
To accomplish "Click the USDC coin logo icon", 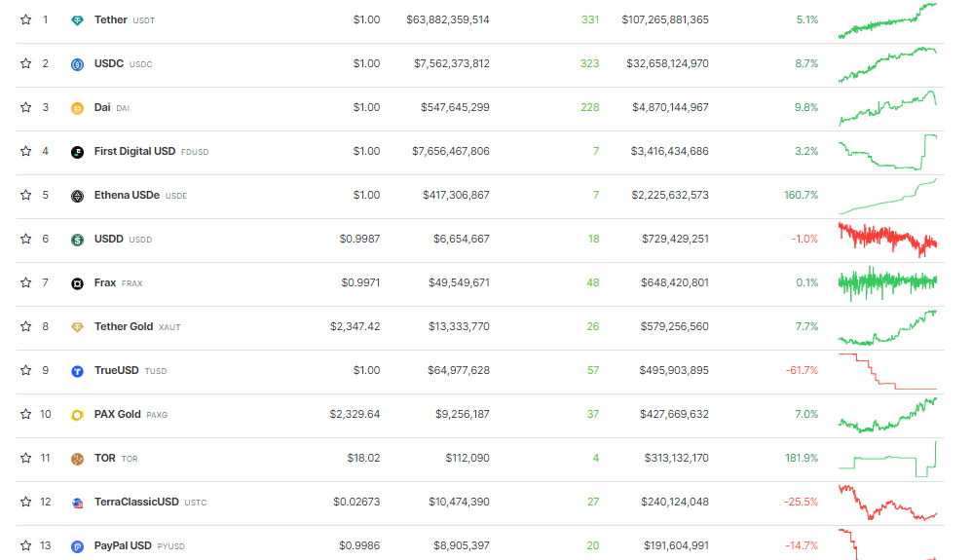I will coord(77,64).
